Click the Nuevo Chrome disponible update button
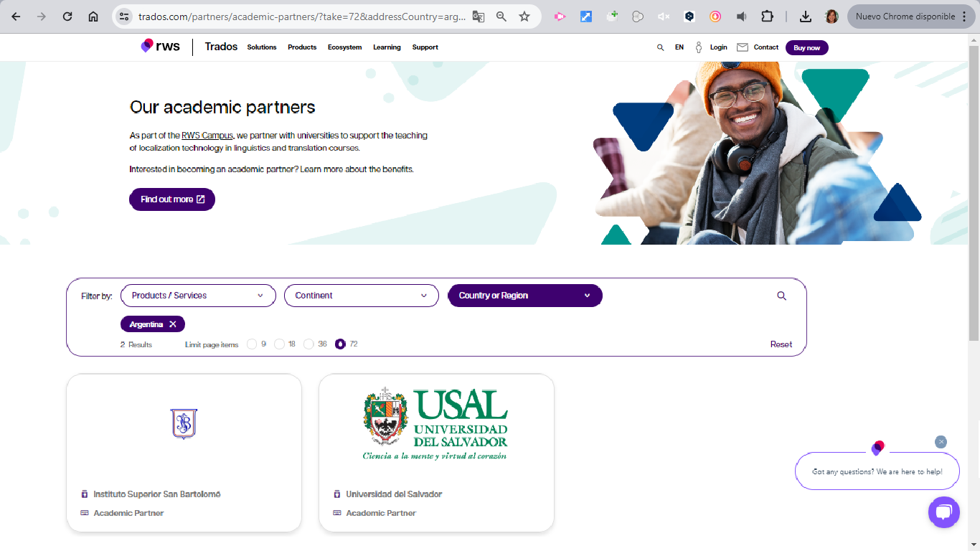 click(x=911, y=17)
